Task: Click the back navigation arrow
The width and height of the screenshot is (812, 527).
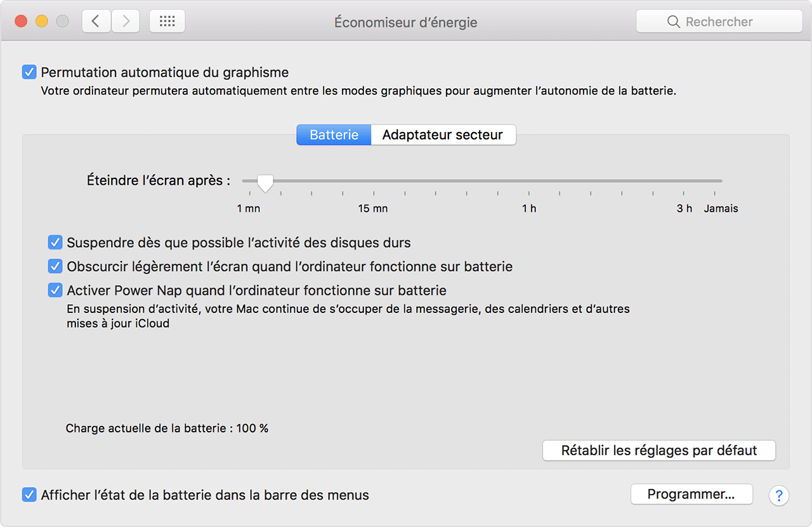Action: 96,22
